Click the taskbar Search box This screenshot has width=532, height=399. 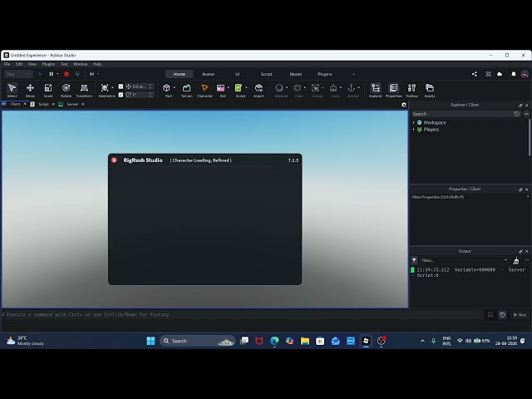coord(198,341)
